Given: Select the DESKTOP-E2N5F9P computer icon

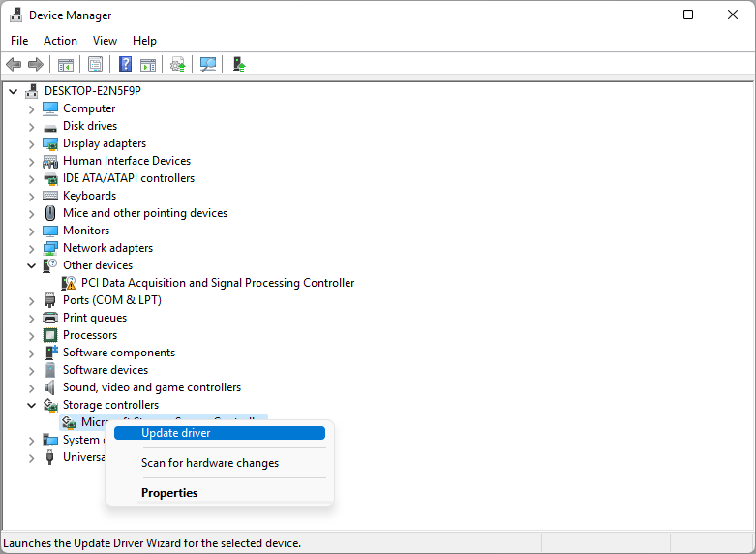Looking at the screenshot, I should (x=32, y=91).
